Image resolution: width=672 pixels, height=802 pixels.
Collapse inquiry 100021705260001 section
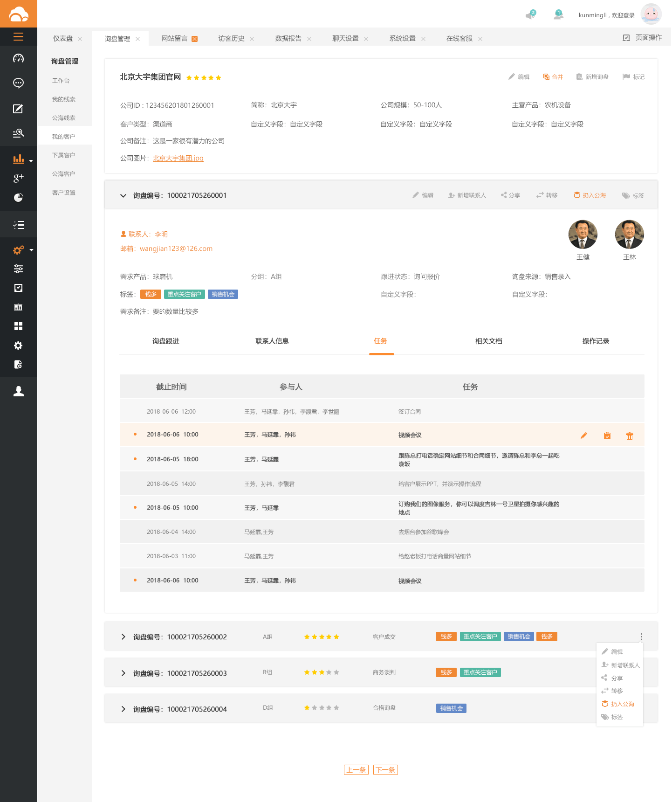pyautogui.click(x=123, y=195)
